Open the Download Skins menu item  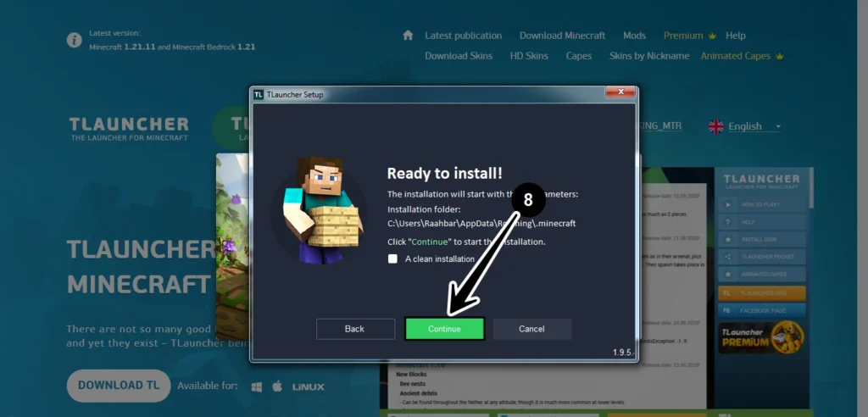click(459, 56)
